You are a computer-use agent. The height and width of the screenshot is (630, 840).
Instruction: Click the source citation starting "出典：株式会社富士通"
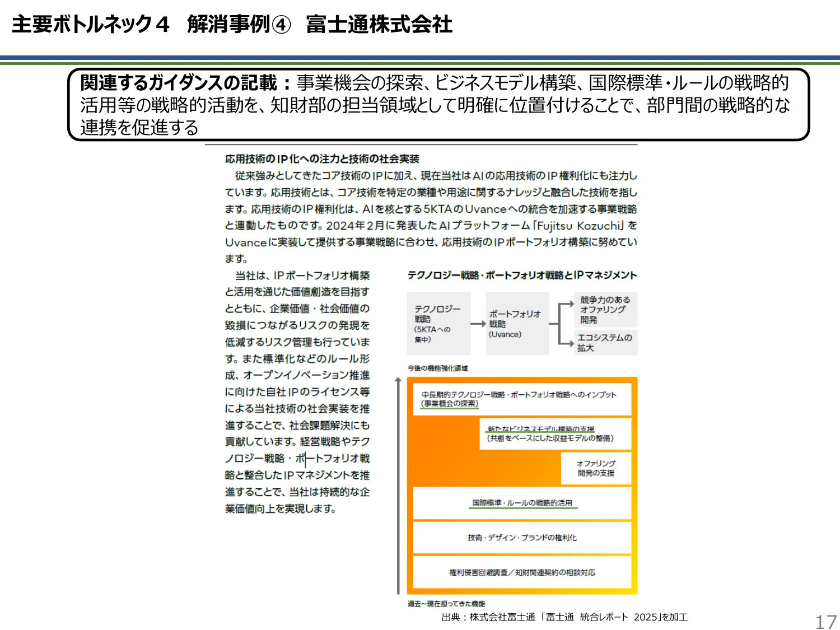564,617
